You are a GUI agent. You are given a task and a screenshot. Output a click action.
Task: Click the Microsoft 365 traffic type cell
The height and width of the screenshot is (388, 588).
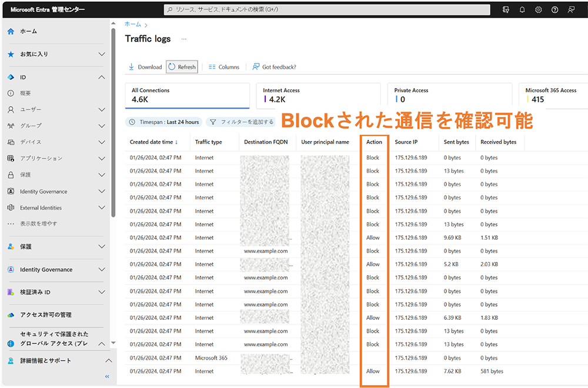pos(211,358)
